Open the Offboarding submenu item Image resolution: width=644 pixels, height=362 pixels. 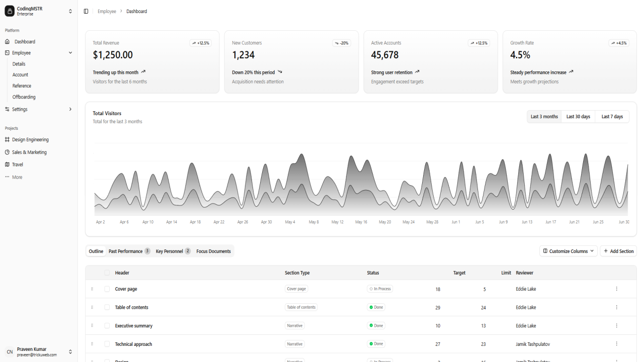click(24, 97)
